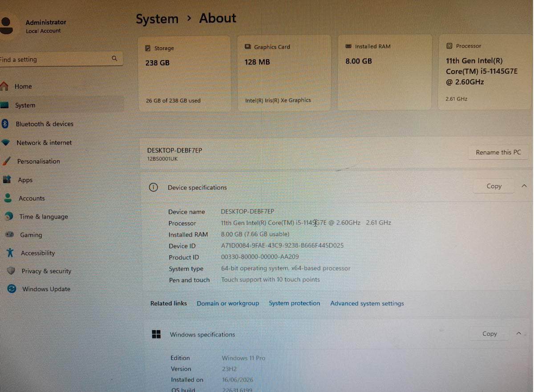
Task: Click the Accounts person icon
Action: (8, 198)
